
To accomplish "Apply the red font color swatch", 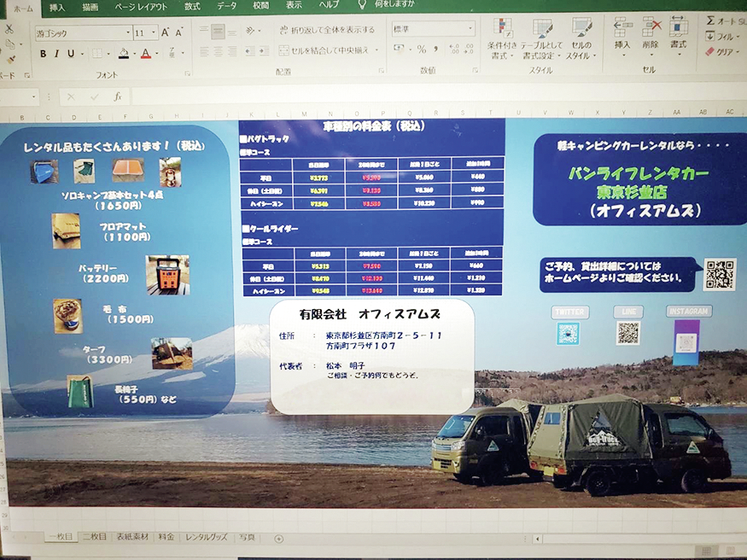I will pyautogui.click(x=146, y=53).
